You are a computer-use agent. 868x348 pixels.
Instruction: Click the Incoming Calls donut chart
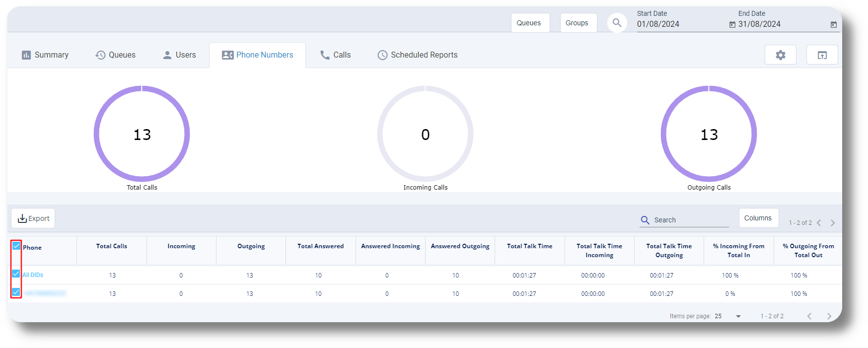[426, 134]
